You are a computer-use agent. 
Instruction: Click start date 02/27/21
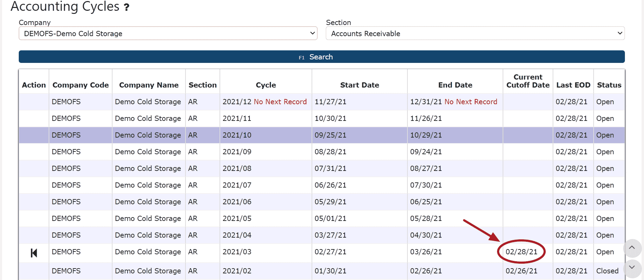click(x=330, y=252)
